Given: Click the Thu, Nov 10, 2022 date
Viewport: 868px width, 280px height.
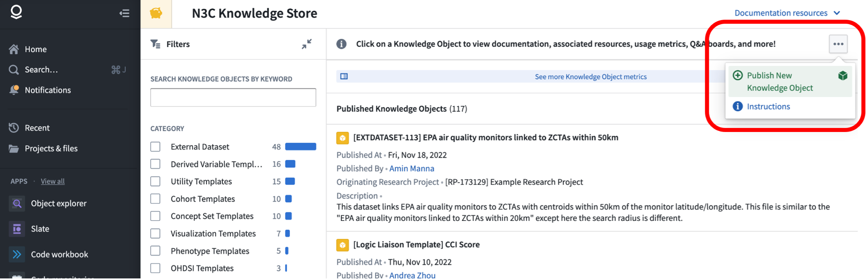Looking at the screenshot, I should click(419, 262).
